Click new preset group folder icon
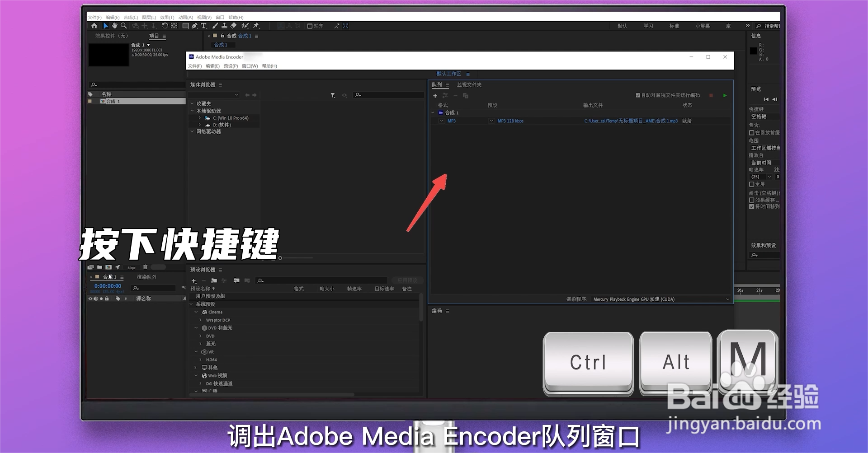Image resolution: width=868 pixels, height=453 pixels. point(214,281)
